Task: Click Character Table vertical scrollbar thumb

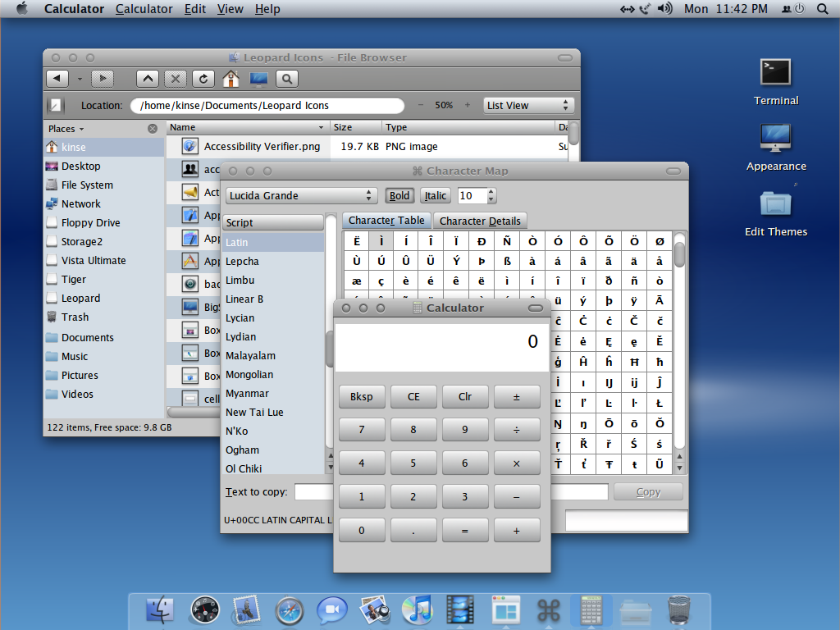Action: [679, 253]
